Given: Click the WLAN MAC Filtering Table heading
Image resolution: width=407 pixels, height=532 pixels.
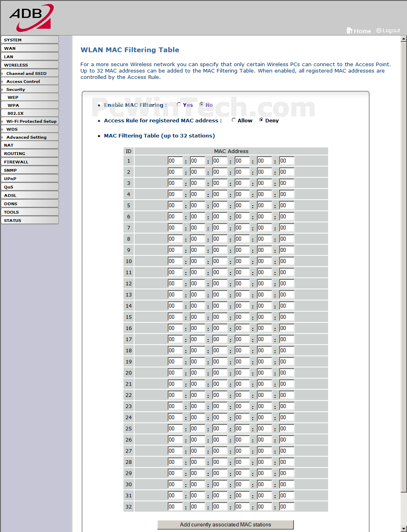Looking at the screenshot, I should (x=130, y=50).
